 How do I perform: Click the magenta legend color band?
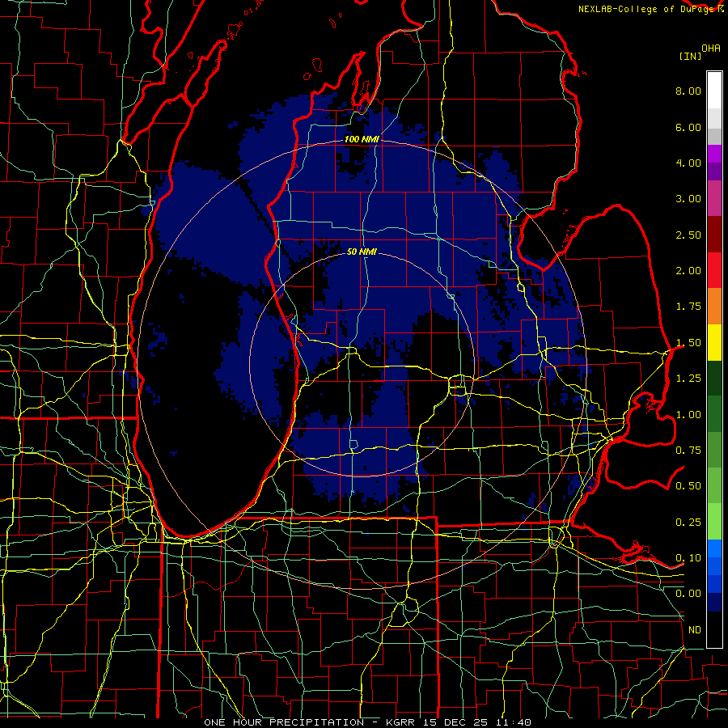coord(714,154)
